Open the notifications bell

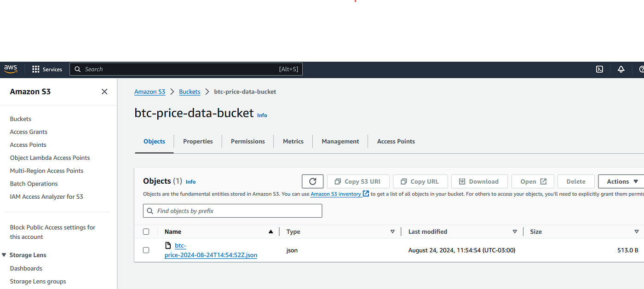point(621,69)
